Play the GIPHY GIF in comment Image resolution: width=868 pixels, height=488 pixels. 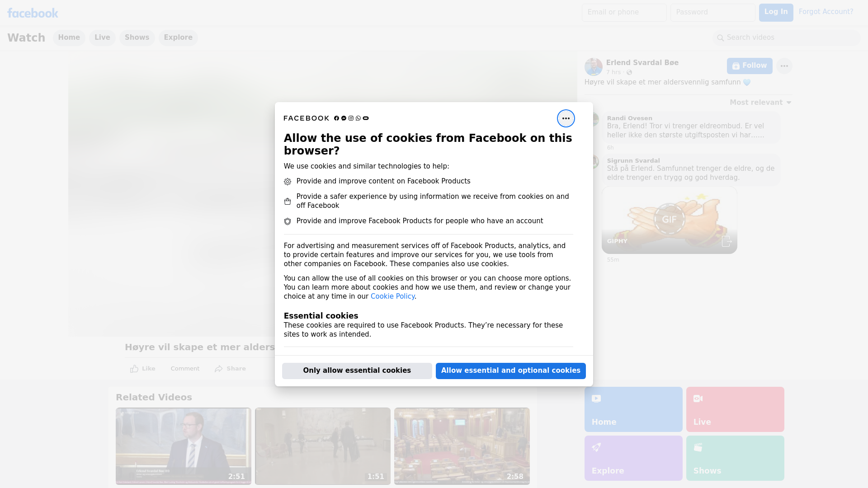[669, 220]
